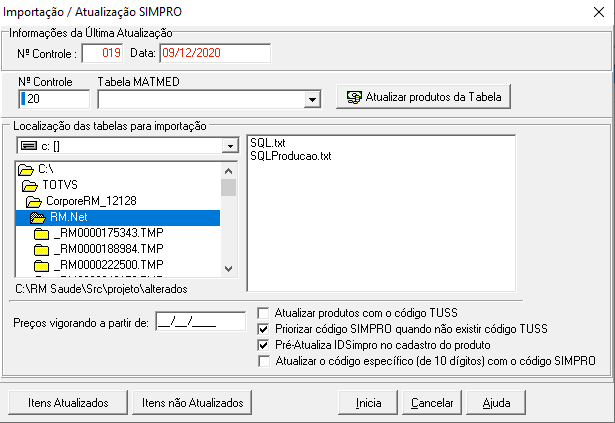Click the Inicia button
Image resolution: width=615 pixels, height=423 pixels.
point(368,403)
